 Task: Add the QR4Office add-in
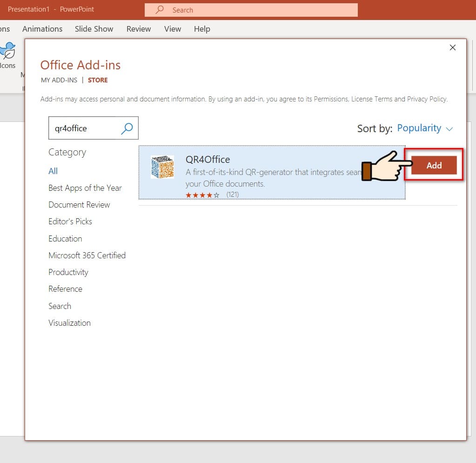(x=434, y=165)
